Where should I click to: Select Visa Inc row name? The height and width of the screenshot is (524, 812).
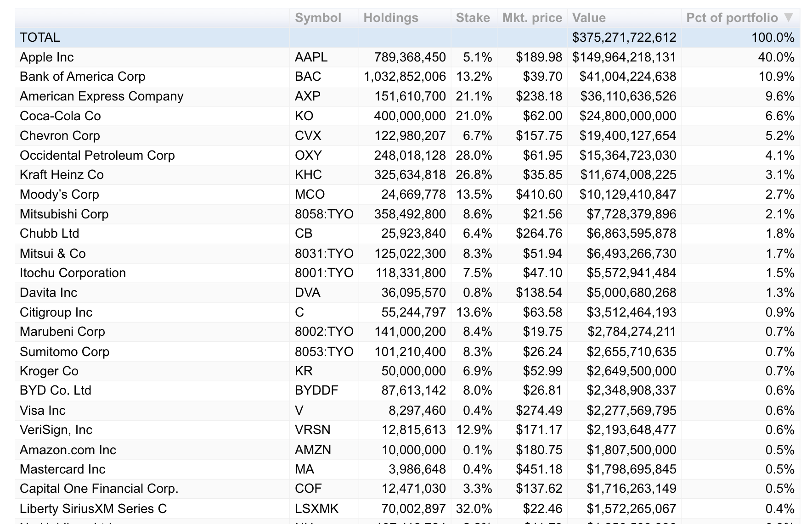pos(43,411)
